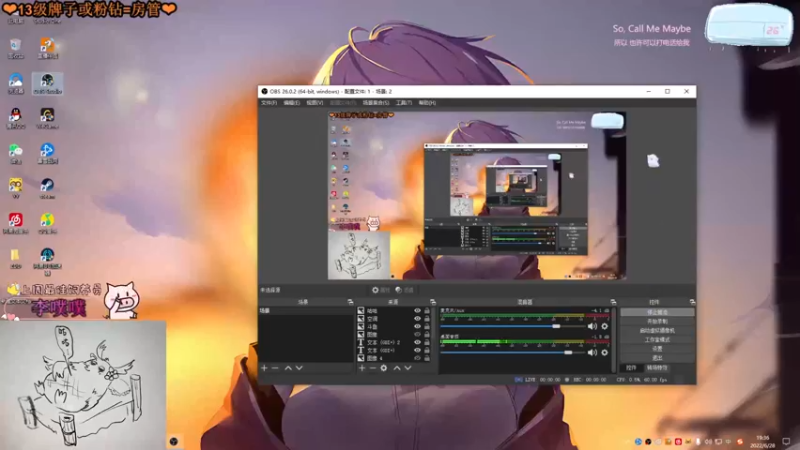Viewport: 800px width, 450px height.
Task: Pop out the 控件 dock panel
Action: 692,302
